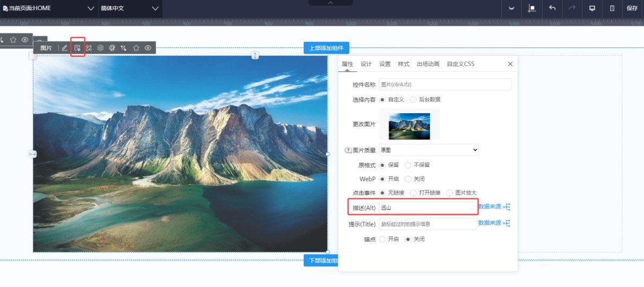Click the top height handle of the image
This screenshot has width=644, height=287.
[255, 55]
